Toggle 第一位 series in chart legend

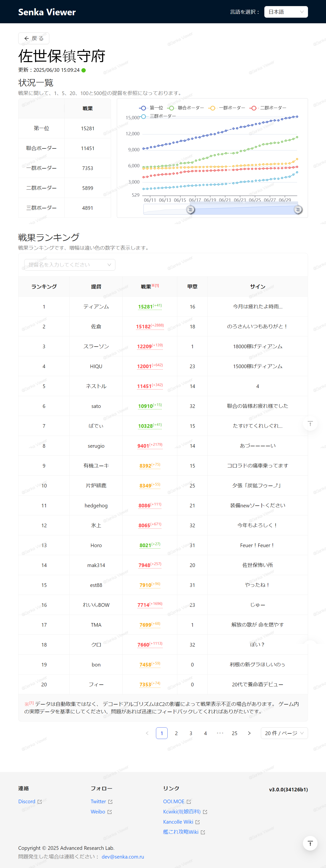(x=151, y=108)
